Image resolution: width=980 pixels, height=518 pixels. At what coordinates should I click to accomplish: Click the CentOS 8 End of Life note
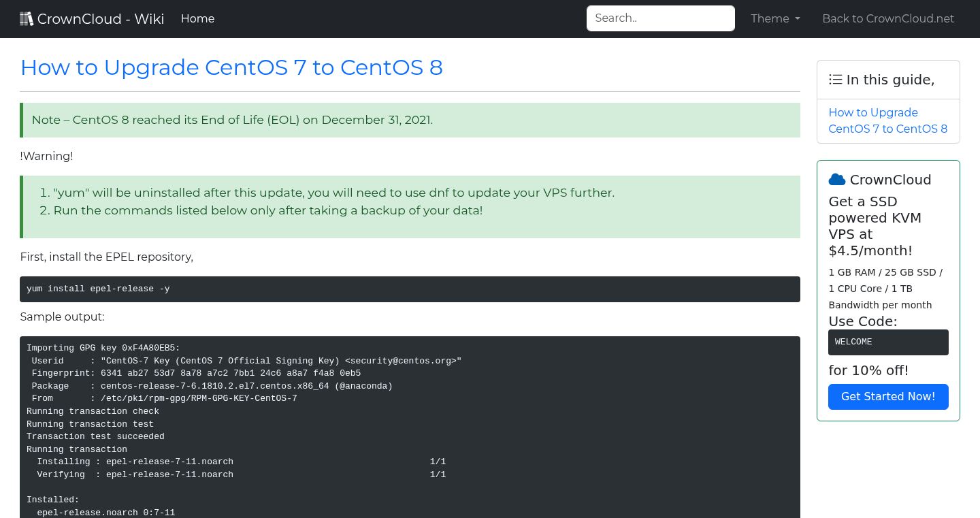pyautogui.click(x=232, y=120)
